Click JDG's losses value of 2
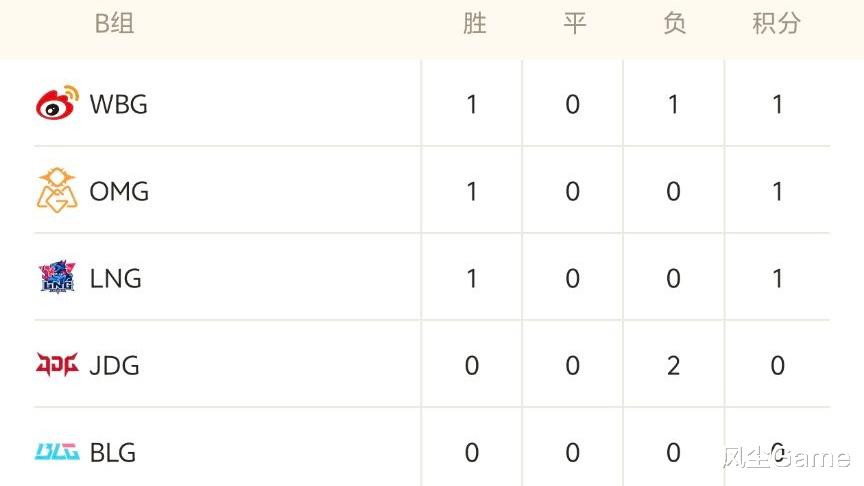Screen dimensions: 864x486 pyautogui.click(x=673, y=365)
